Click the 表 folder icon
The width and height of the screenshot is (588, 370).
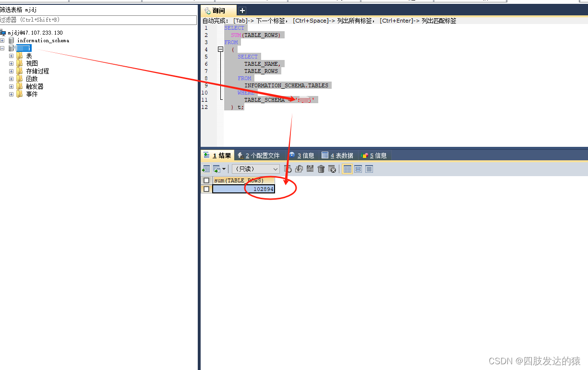[20, 56]
